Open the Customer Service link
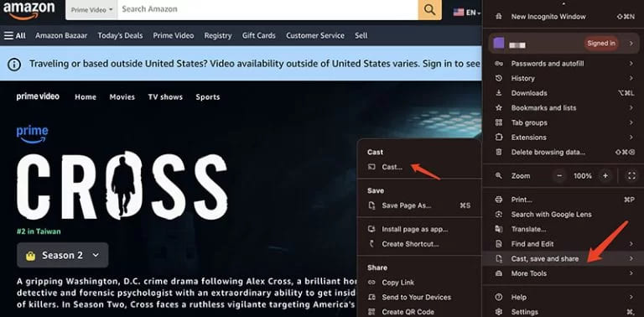The height and width of the screenshot is (317, 644). 315,36
